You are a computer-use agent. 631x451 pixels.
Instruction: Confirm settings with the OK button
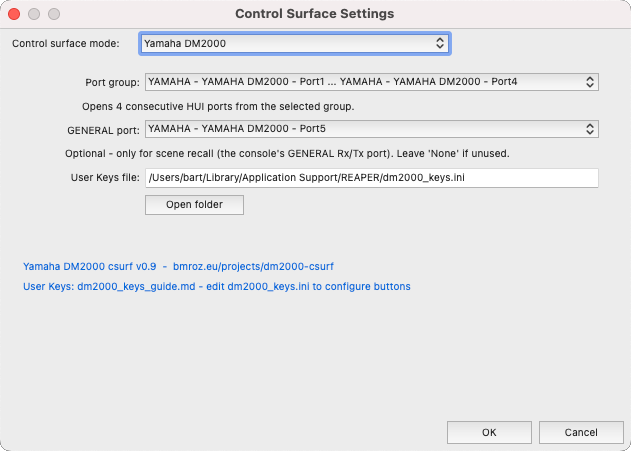click(489, 432)
